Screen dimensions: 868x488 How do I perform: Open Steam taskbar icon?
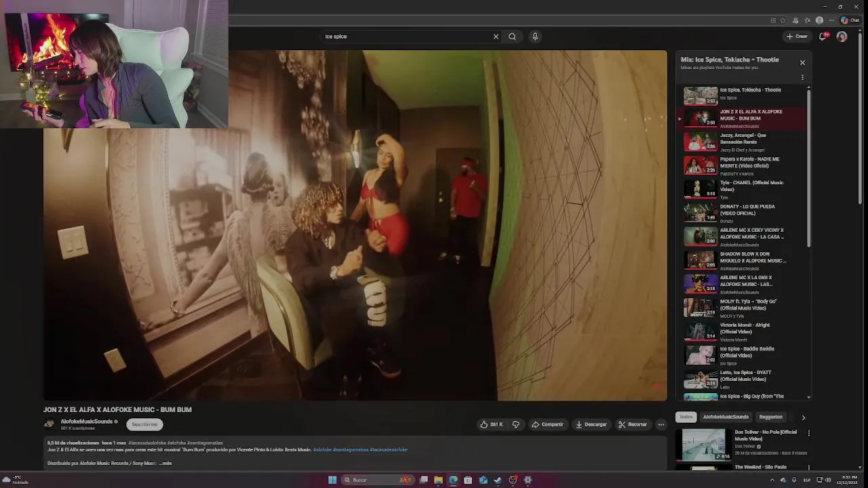(x=498, y=480)
